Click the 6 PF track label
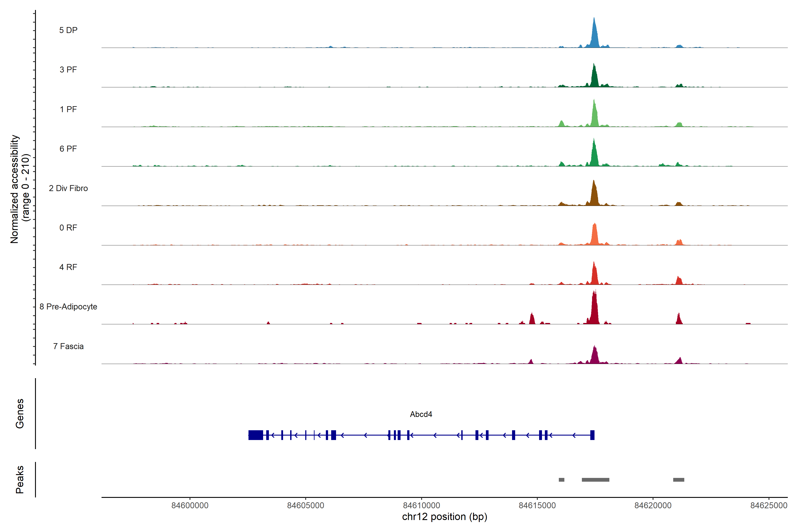798x532 pixels. [68, 149]
